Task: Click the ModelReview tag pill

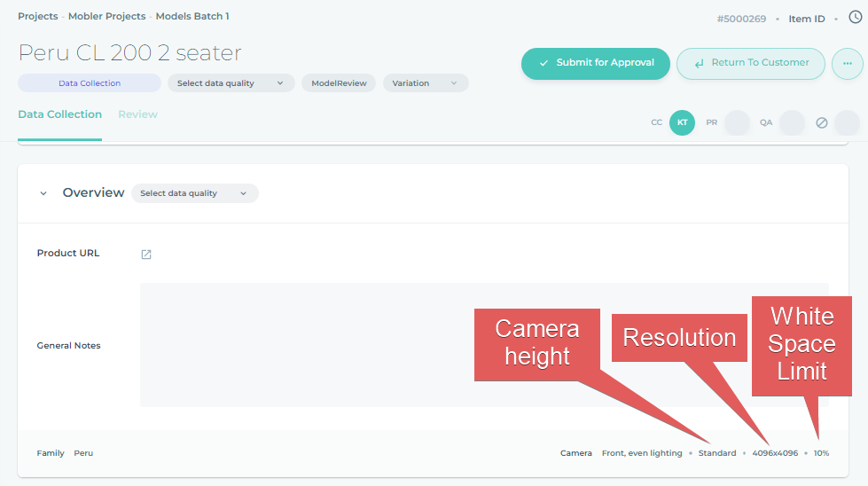Action: [339, 83]
